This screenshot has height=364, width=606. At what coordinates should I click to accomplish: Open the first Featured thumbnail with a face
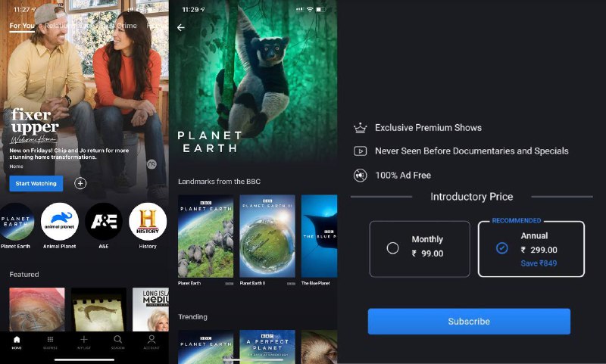pos(37,310)
